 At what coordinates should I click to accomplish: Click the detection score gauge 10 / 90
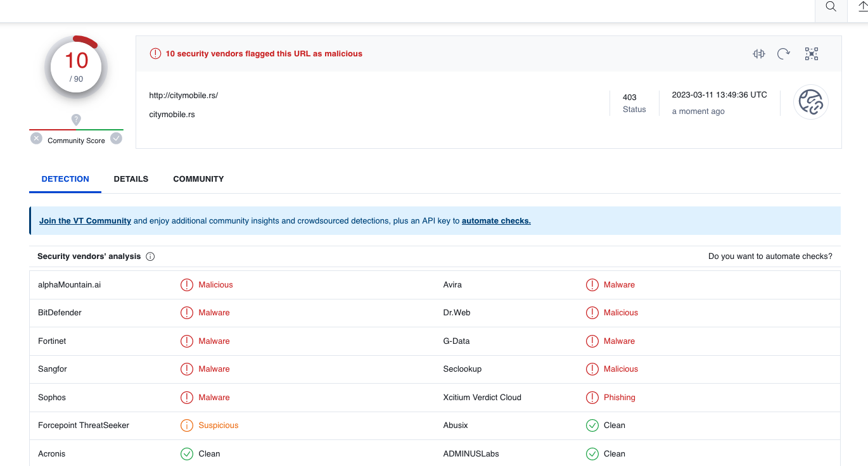point(76,67)
